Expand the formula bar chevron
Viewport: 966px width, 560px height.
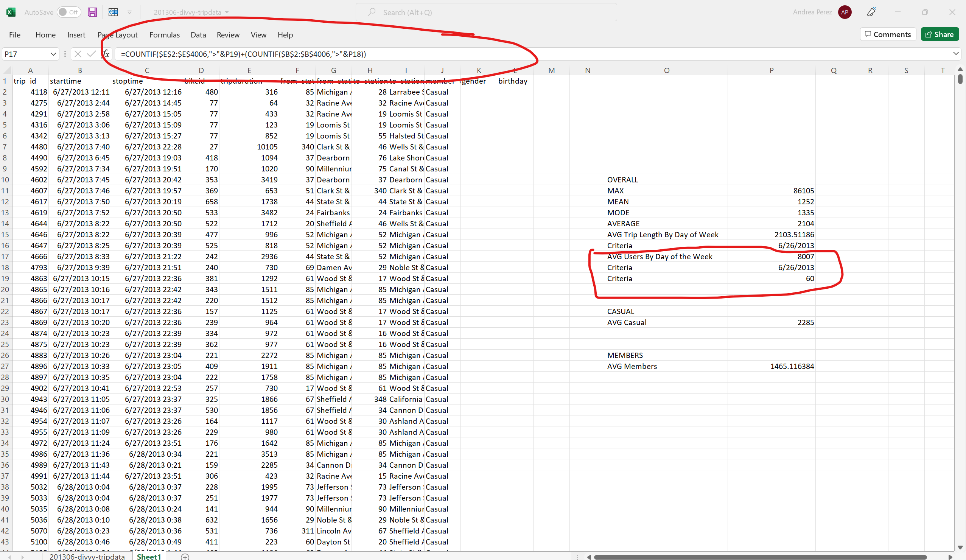(956, 54)
